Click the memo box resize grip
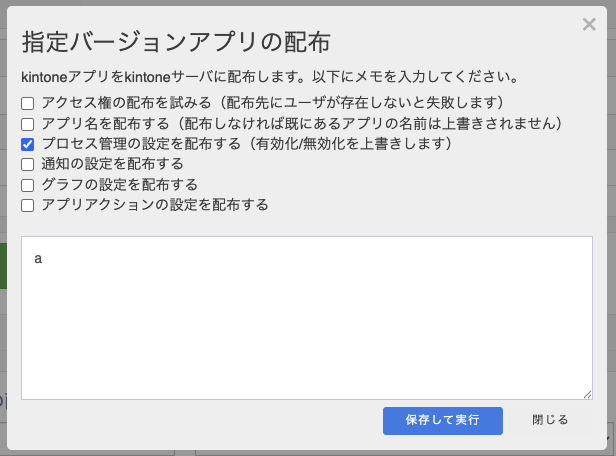The width and height of the screenshot is (616, 456). pos(587,395)
